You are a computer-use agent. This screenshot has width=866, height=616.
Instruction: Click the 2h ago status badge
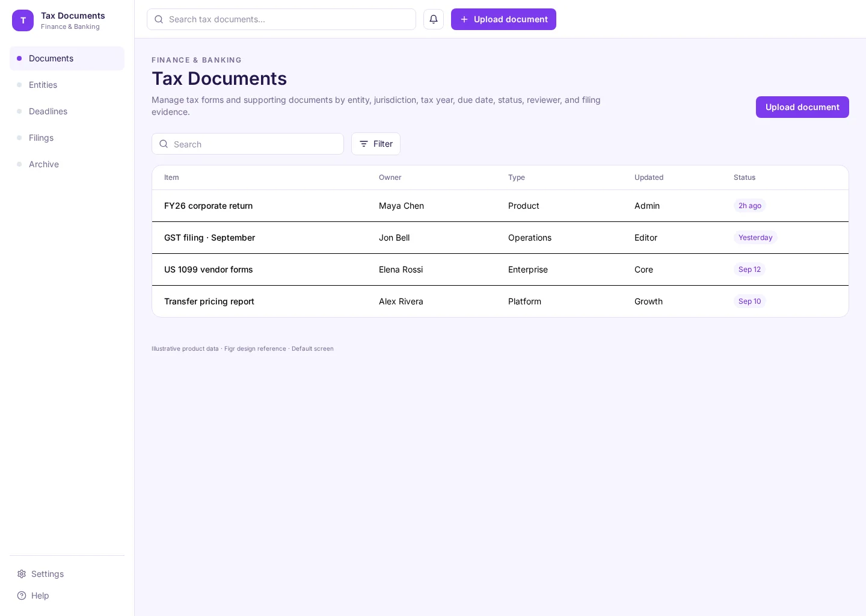click(749, 206)
